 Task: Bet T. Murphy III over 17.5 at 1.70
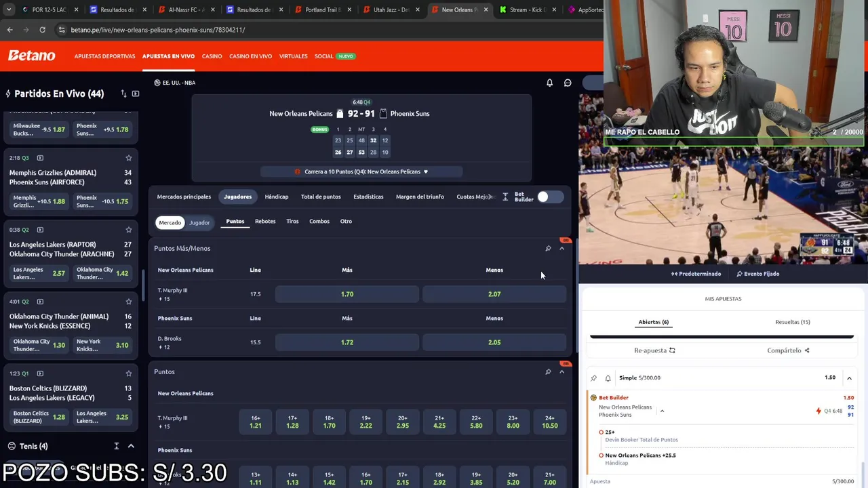347,294
